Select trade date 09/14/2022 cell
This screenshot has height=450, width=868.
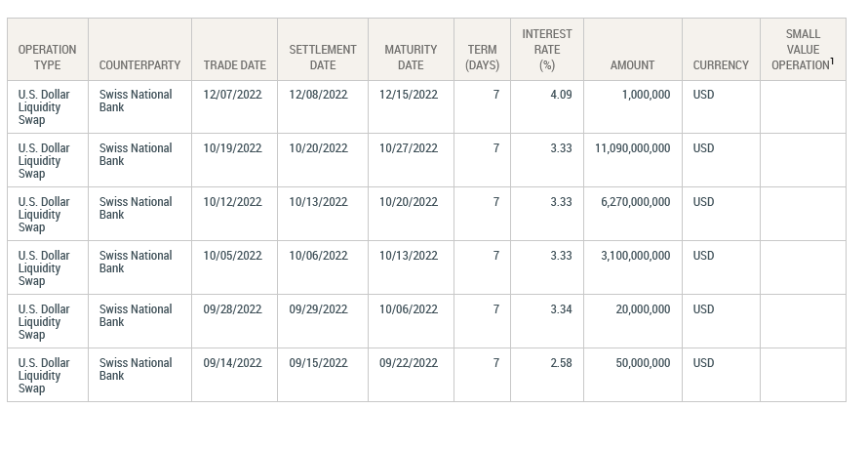[235, 375]
